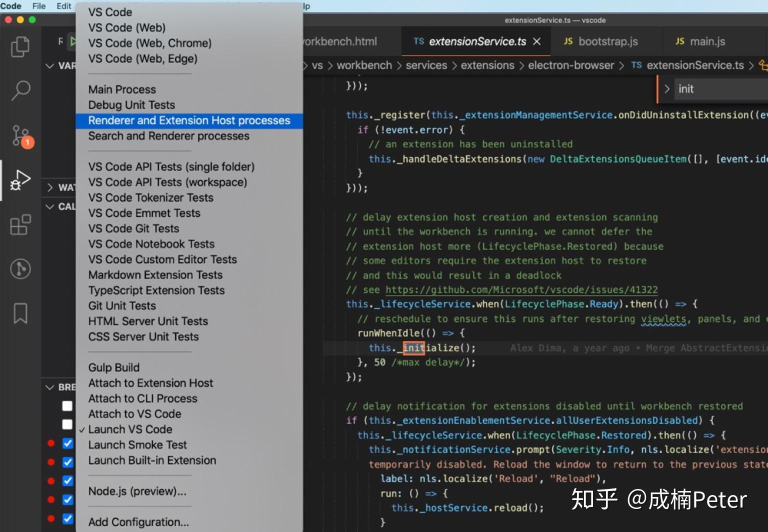Choose Main Process debug configuration
This screenshot has height=532, width=768.
(189, 89)
